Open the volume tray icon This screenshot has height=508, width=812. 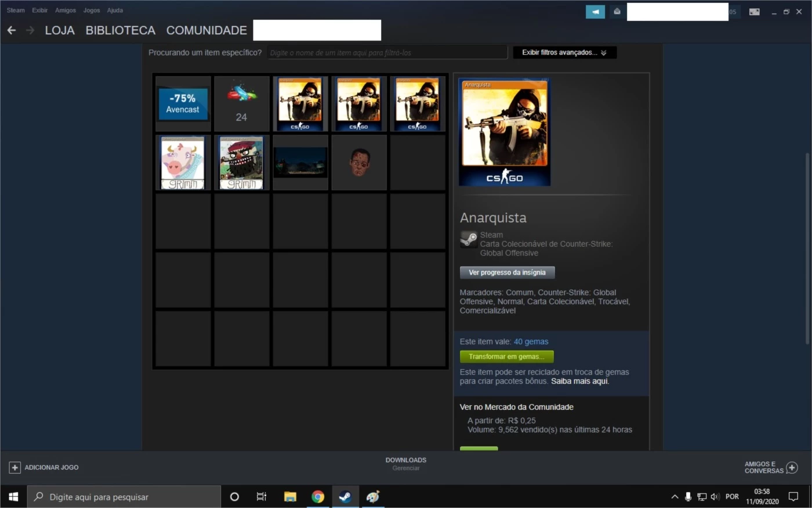(715, 497)
